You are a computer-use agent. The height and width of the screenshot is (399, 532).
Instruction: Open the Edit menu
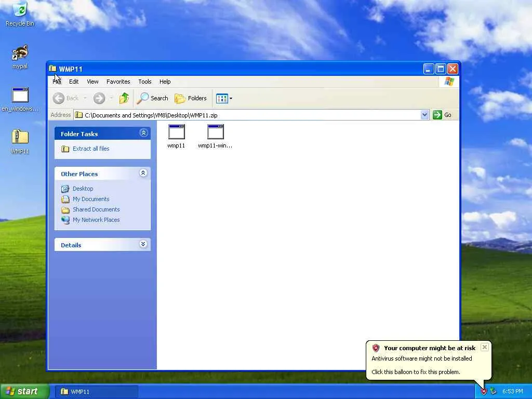[74, 82]
